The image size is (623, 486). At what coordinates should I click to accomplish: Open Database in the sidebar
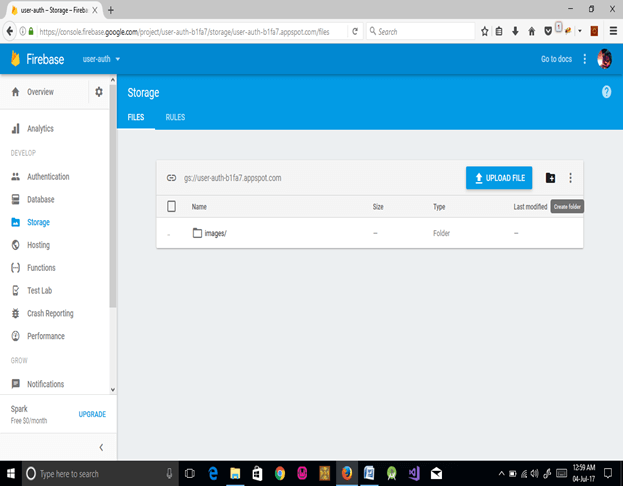click(x=41, y=199)
